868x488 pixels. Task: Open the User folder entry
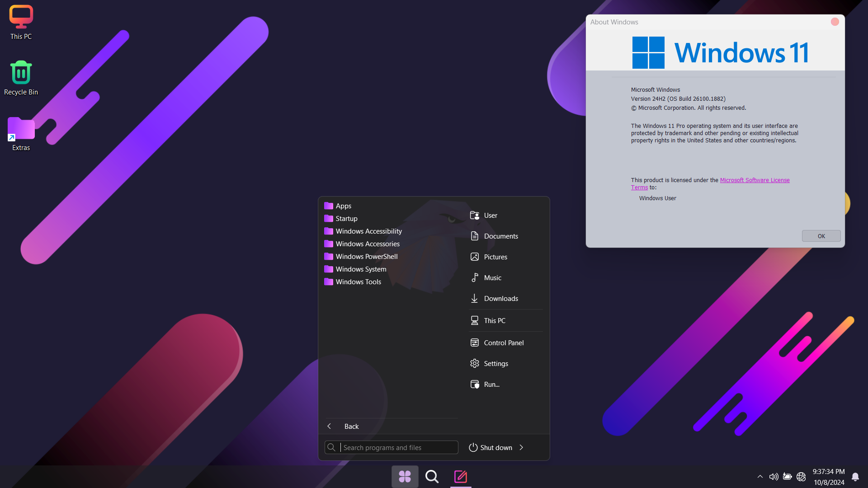505,215
